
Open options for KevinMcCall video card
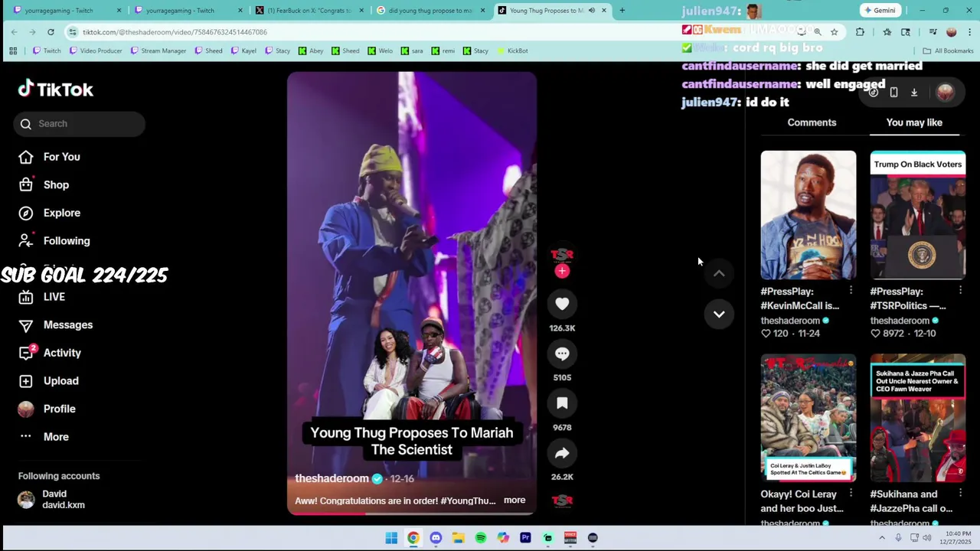click(851, 291)
